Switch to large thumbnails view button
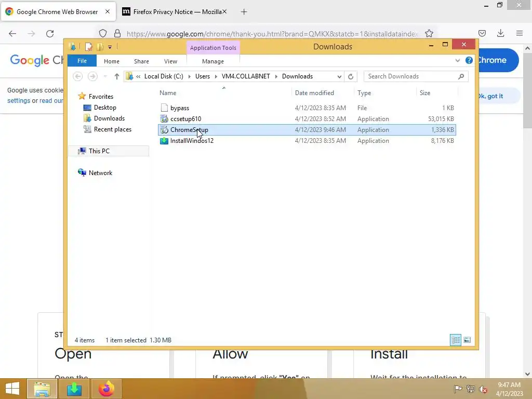 [467, 340]
